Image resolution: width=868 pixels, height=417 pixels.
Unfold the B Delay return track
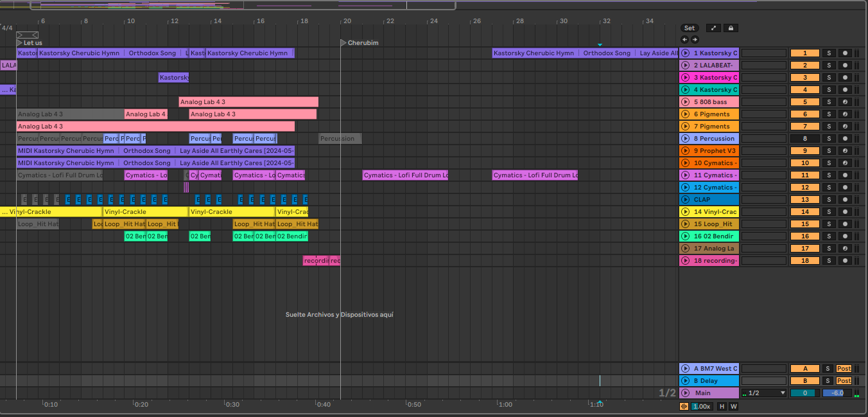pyautogui.click(x=685, y=381)
